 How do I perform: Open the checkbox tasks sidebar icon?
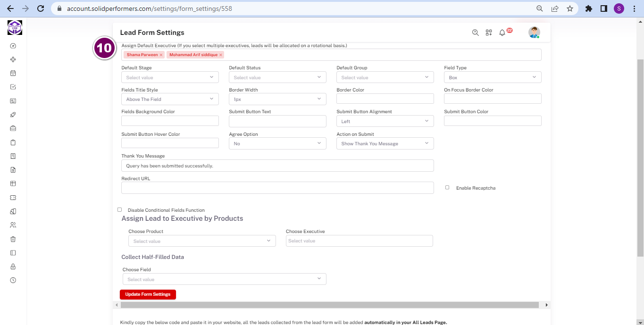[x=13, y=87]
